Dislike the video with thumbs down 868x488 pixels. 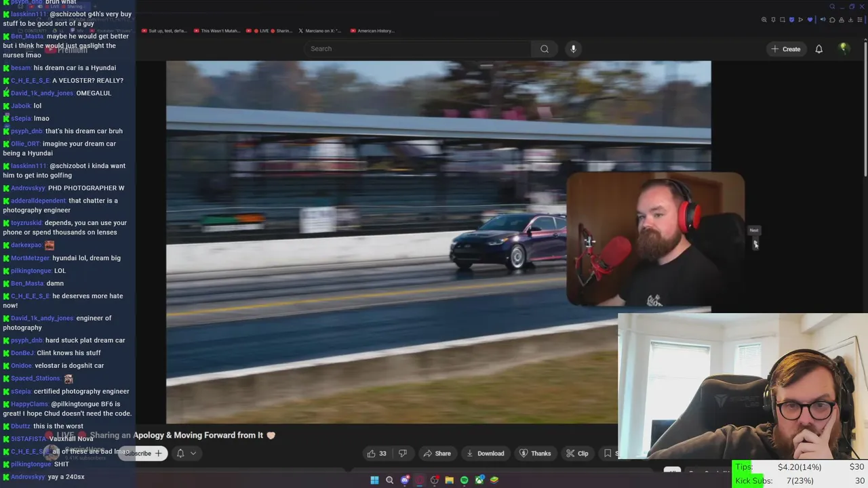(402, 453)
